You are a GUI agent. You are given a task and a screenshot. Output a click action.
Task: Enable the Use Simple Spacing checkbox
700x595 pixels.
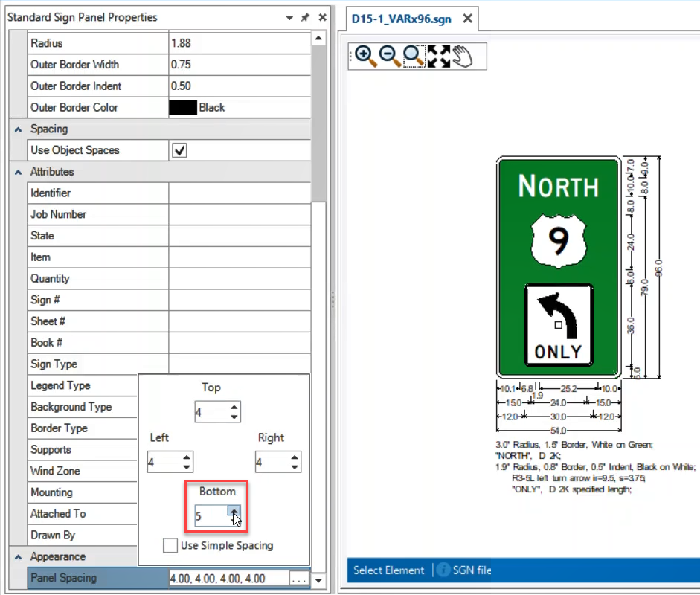[x=170, y=546]
